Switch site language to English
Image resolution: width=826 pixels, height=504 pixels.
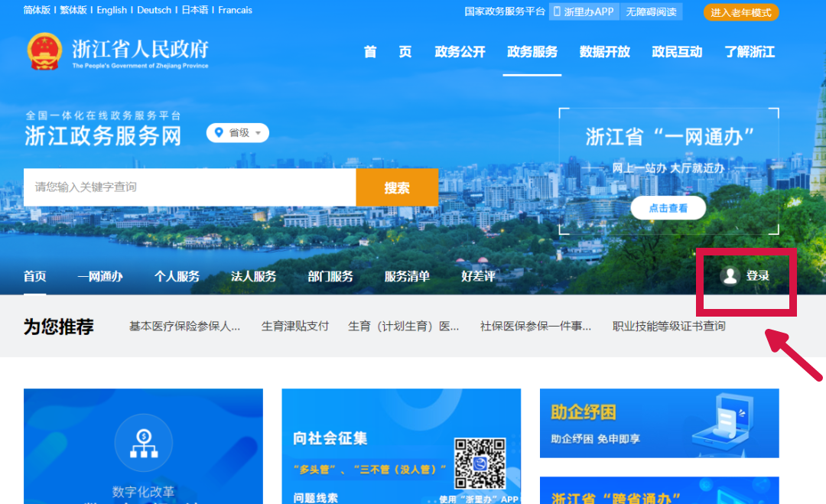point(112,10)
